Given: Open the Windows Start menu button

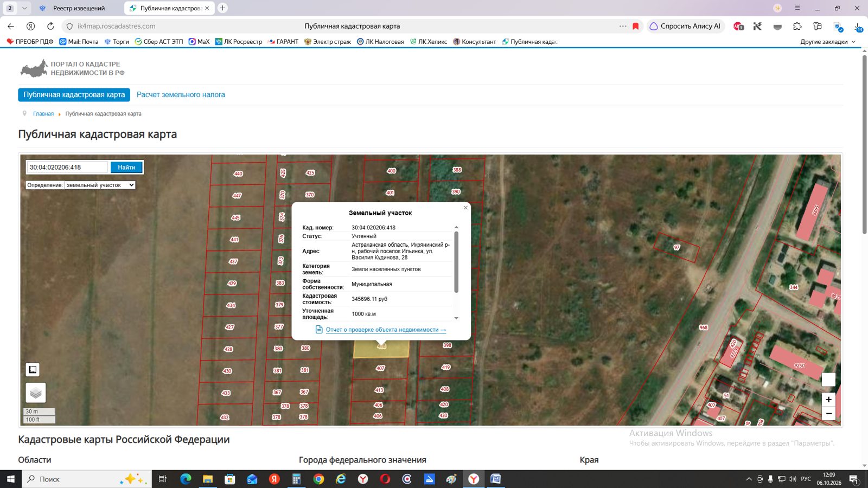Looking at the screenshot, I should click(x=11, y=479).
